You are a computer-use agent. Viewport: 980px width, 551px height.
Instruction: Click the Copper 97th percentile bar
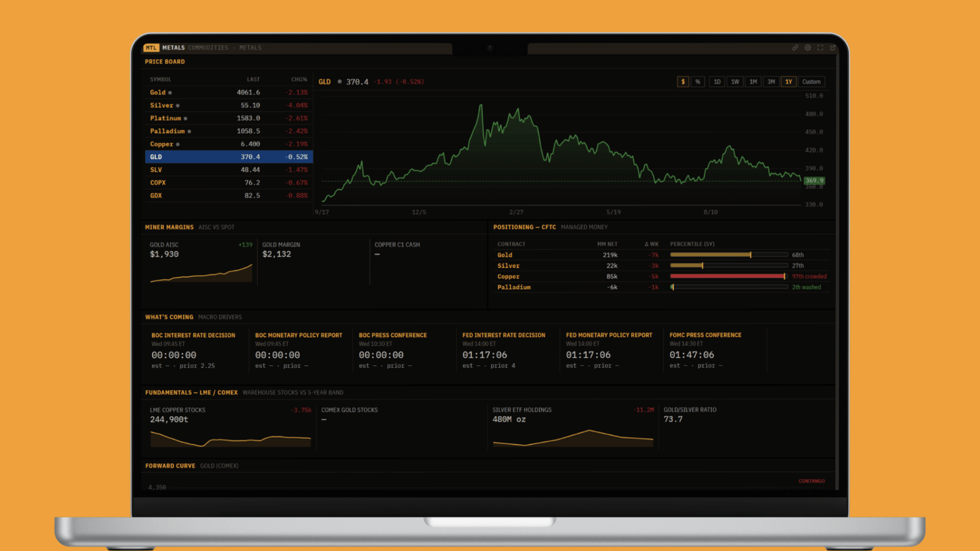[729, 276]
